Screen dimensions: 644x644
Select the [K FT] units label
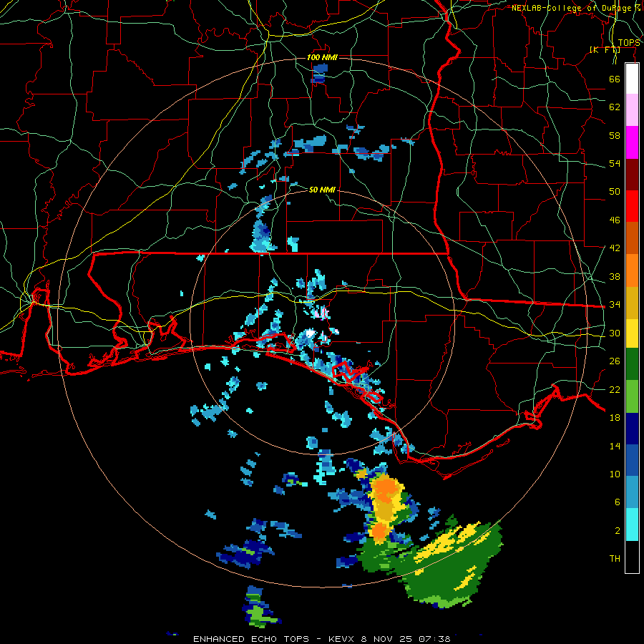[605, 50]
